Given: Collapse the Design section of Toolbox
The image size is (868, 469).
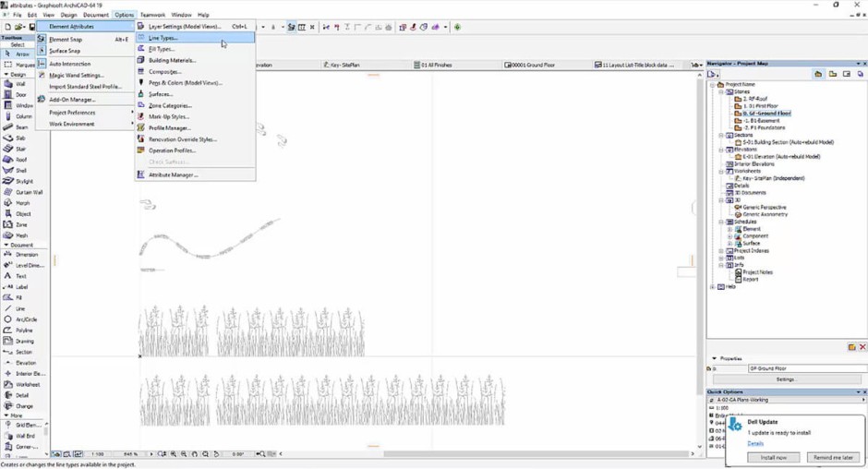Looking at the screenshot, I should (x=6, y=74).
